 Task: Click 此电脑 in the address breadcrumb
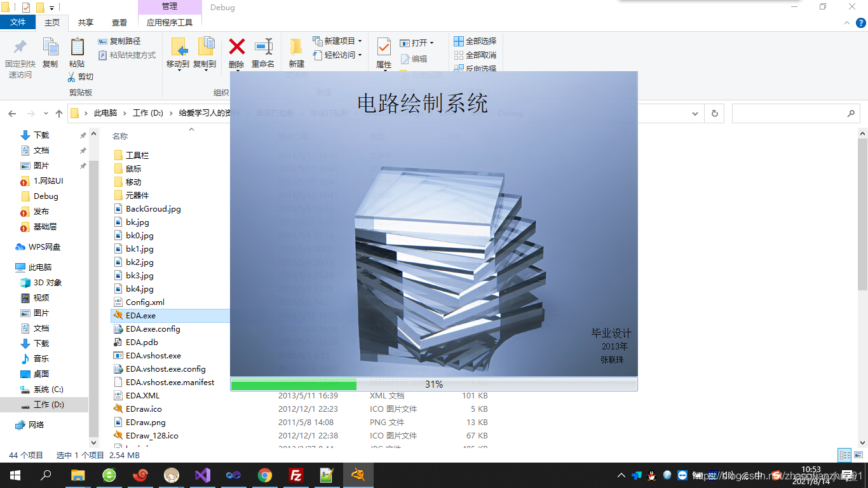coord(105,113)
